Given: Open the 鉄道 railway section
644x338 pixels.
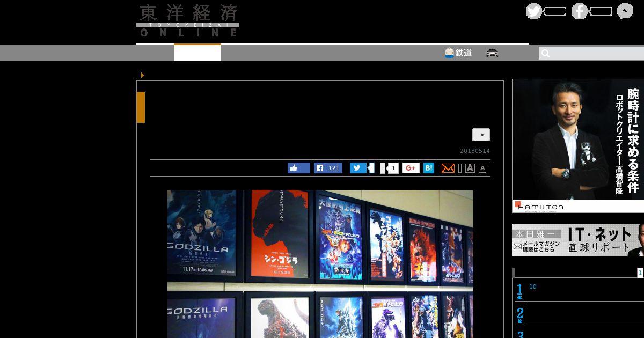Looking at the screenshot, I should [458, 53].
